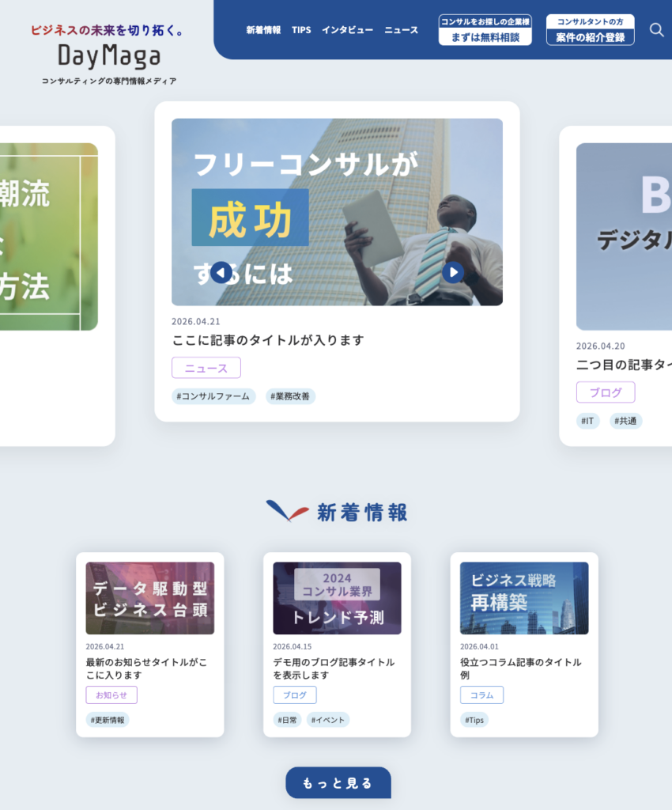Screen dimensions: 672x810
Task: Open article ここに記事のタイトルが入ります
Action: 268,340
